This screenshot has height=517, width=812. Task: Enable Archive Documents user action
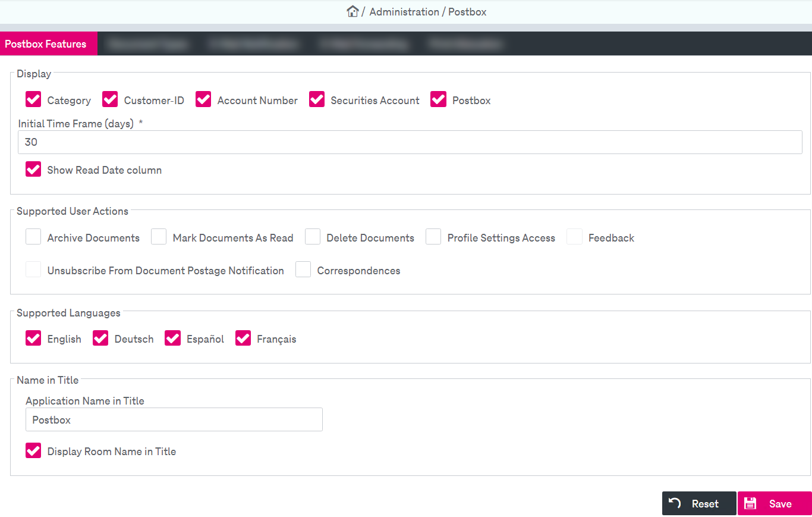[33, 237]
